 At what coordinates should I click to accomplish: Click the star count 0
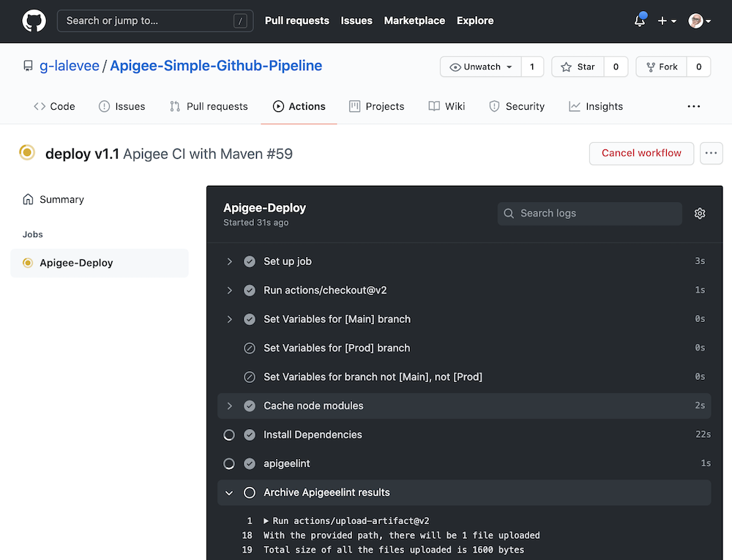pyautogui.click(x=616, y=67)
